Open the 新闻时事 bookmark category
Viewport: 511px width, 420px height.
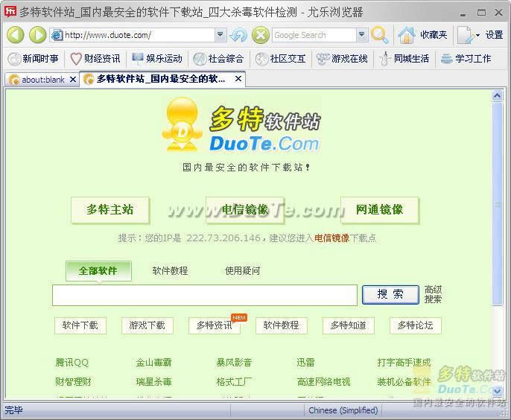(x=34, y=59)
